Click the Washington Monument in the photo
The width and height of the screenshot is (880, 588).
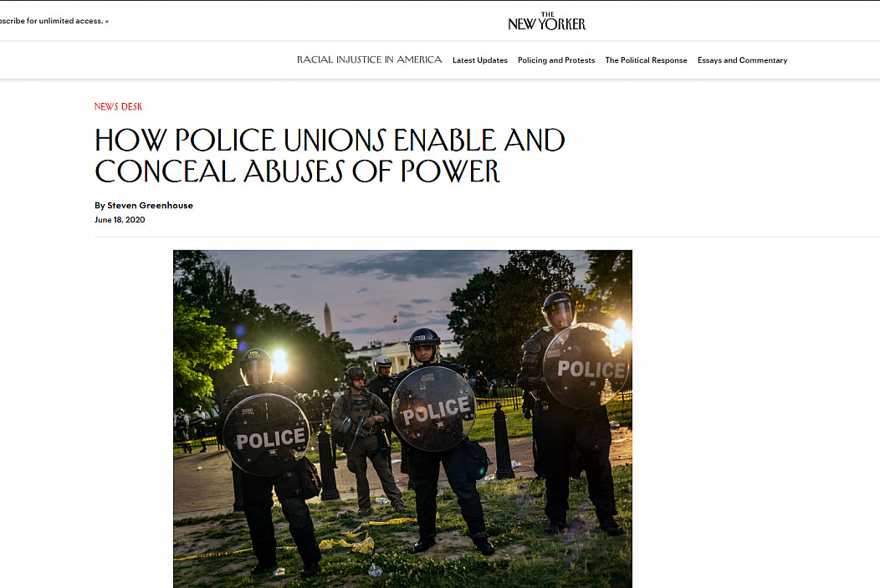[x=328, y=320]
